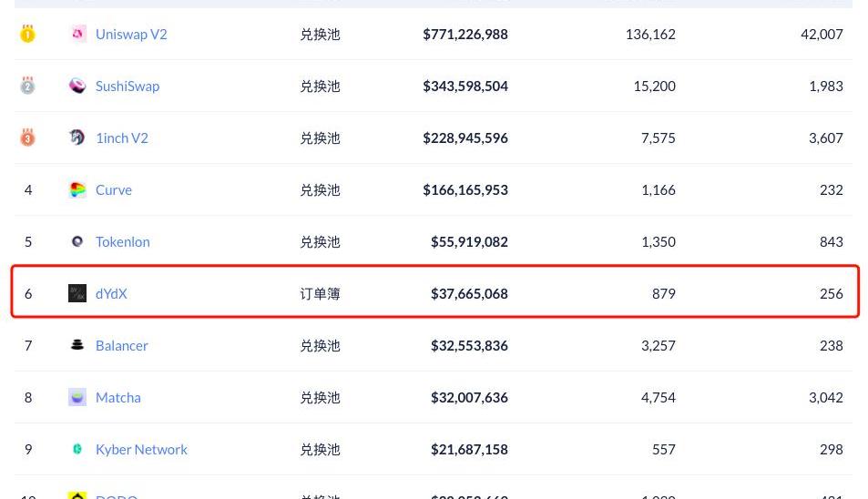Click the Uniswap V2 logo icon
The image size is (868, 499).
coord(77,34)
